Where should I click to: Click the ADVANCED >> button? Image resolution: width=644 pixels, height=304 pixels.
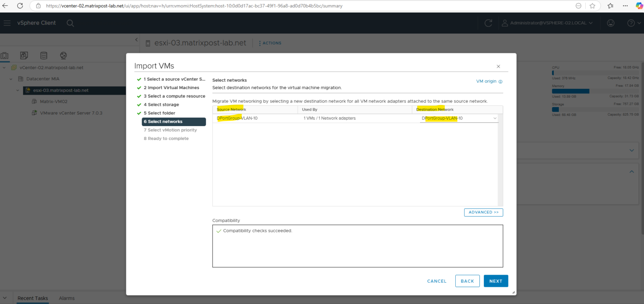pyautogui.click(x=483, y=212)
